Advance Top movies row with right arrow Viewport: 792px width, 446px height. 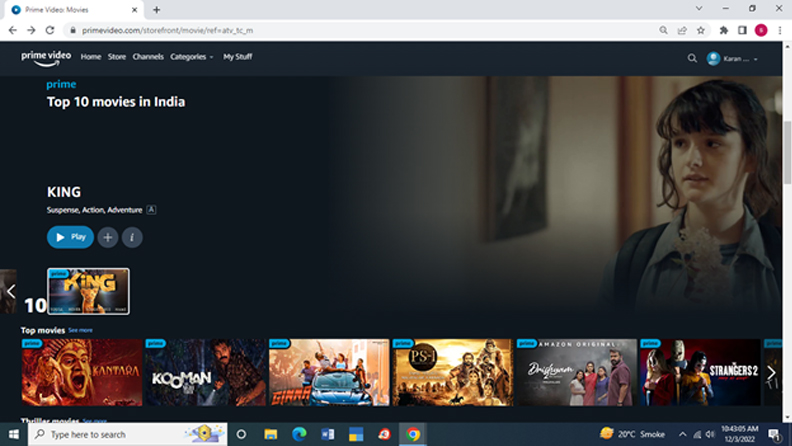[x=771, y=373]
